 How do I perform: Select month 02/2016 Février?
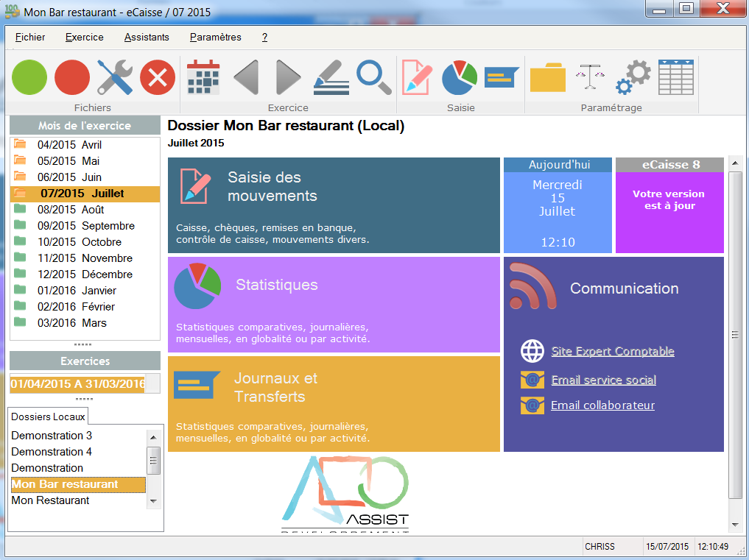coord(85,307)
